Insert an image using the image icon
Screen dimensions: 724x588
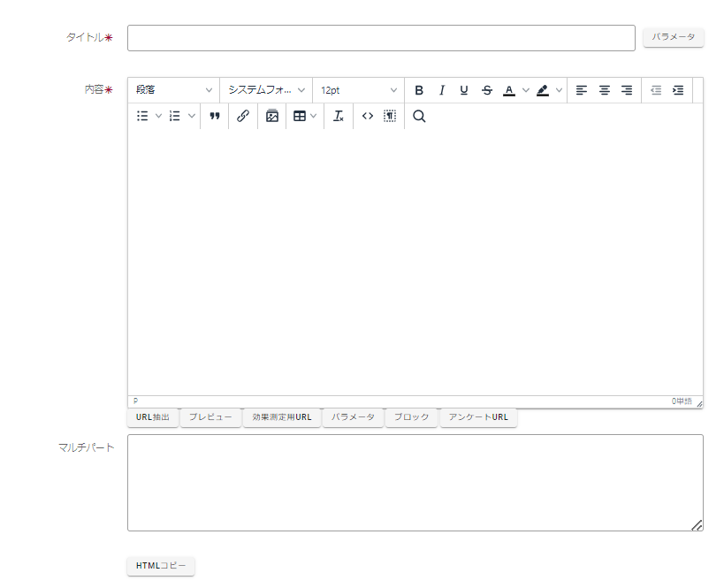[x=272, y=116]
